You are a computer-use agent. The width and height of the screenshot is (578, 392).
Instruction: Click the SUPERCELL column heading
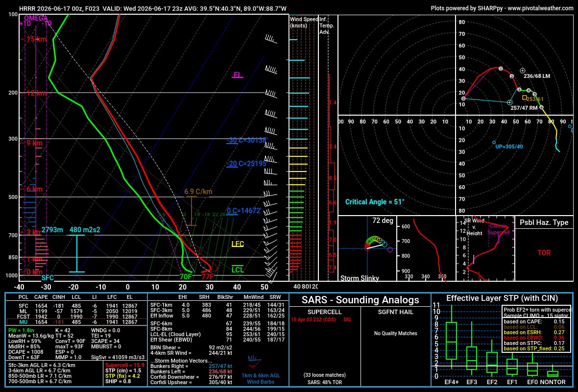324,312
